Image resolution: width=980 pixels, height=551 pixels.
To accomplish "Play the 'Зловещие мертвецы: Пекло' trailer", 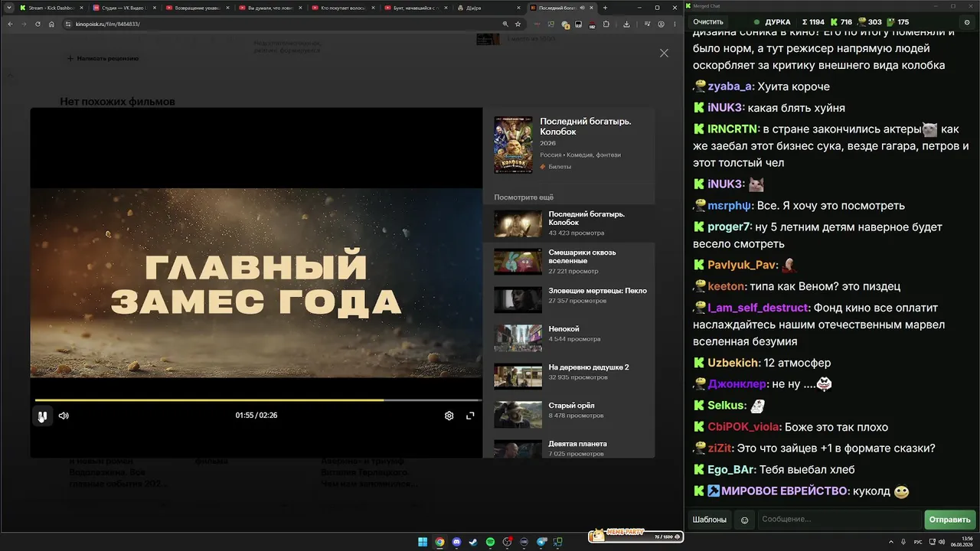I will [x=569, y=299].
